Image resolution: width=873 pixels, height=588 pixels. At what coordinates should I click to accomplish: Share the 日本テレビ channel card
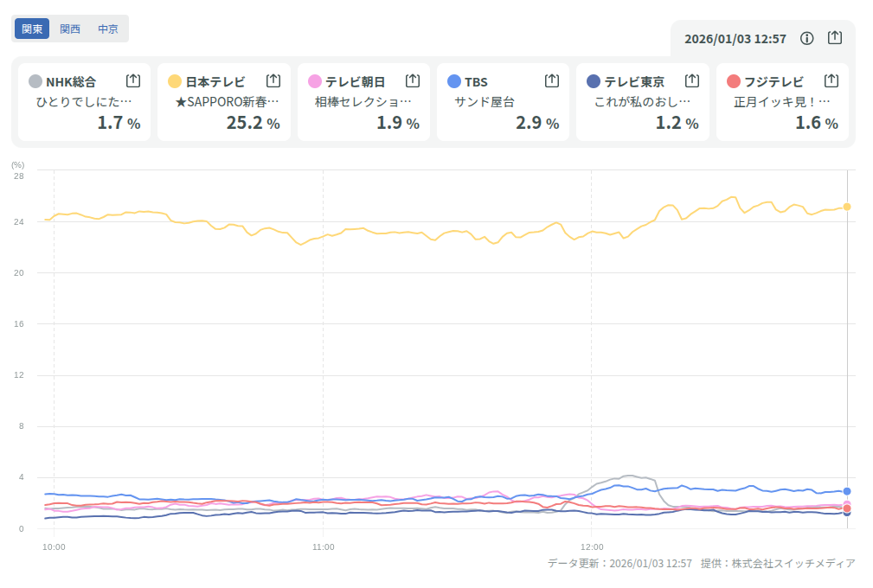[x=273, y=80]
